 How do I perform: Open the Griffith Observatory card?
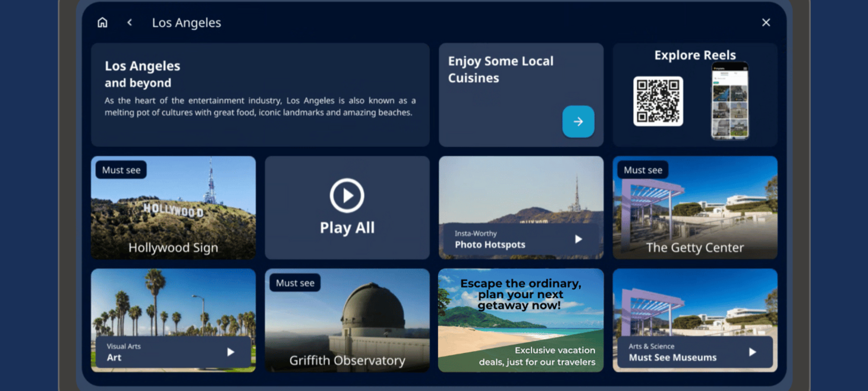(347, 320)
